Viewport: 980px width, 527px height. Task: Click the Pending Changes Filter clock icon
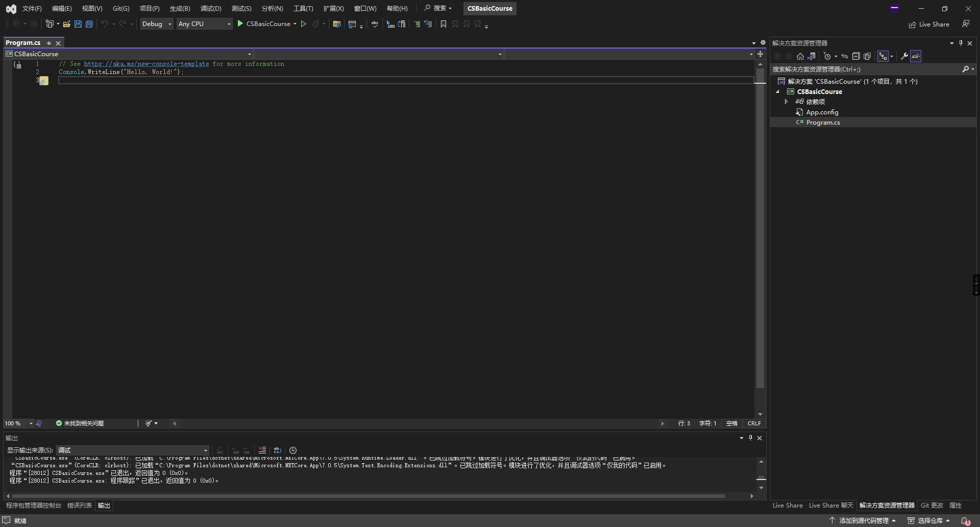(x=827, y=56)
